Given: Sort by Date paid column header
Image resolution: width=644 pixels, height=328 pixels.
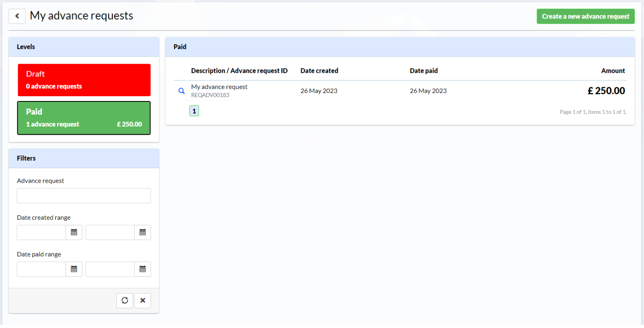Looking at the screenshot, I should pos(424,71).
